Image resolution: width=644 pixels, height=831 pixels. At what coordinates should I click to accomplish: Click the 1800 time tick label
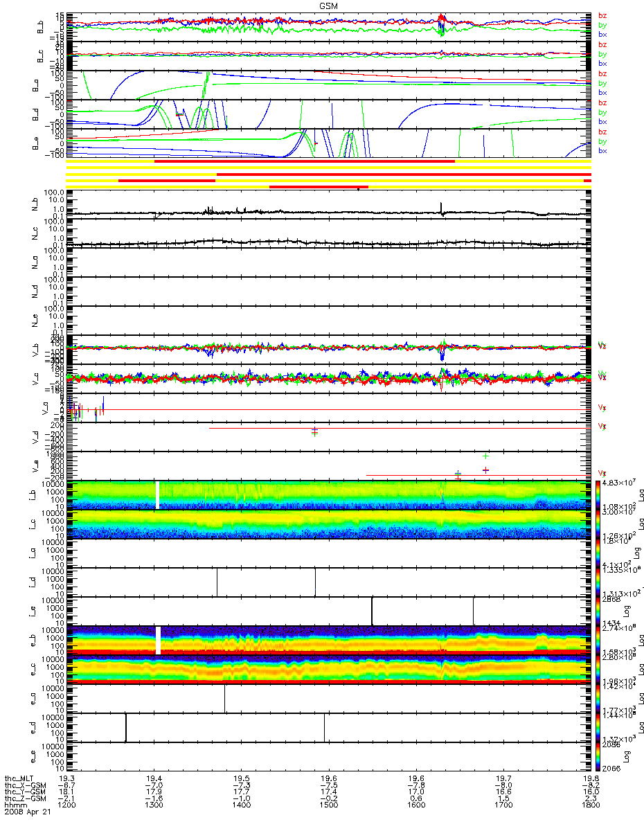point(590,805)
